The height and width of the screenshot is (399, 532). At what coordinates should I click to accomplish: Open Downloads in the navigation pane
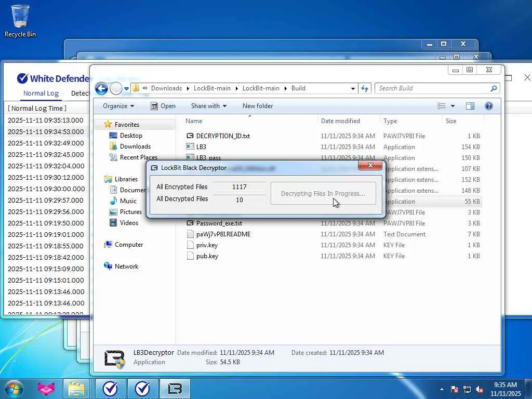[x=135, y=146]
